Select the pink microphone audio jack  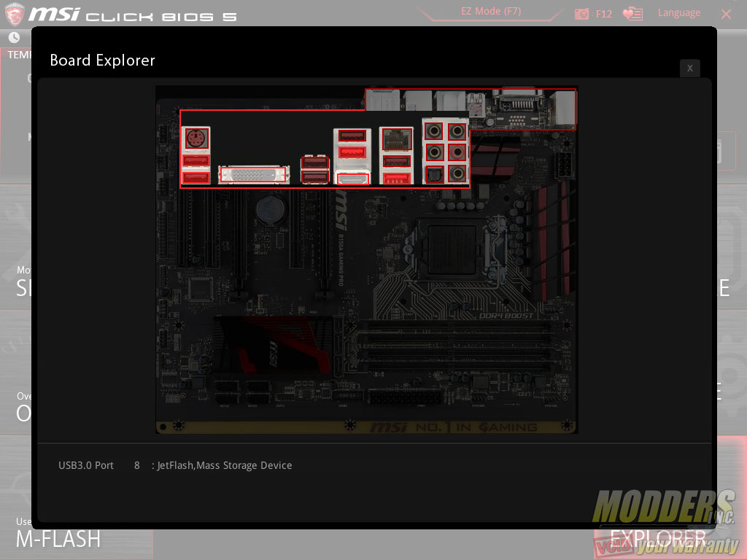(457, 152)
